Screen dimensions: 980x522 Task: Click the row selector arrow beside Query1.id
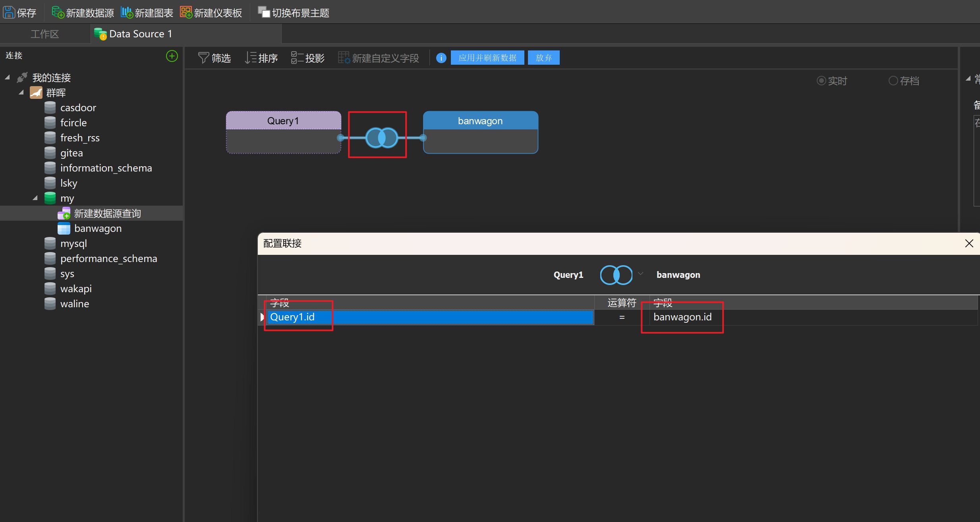coord(262,317)
